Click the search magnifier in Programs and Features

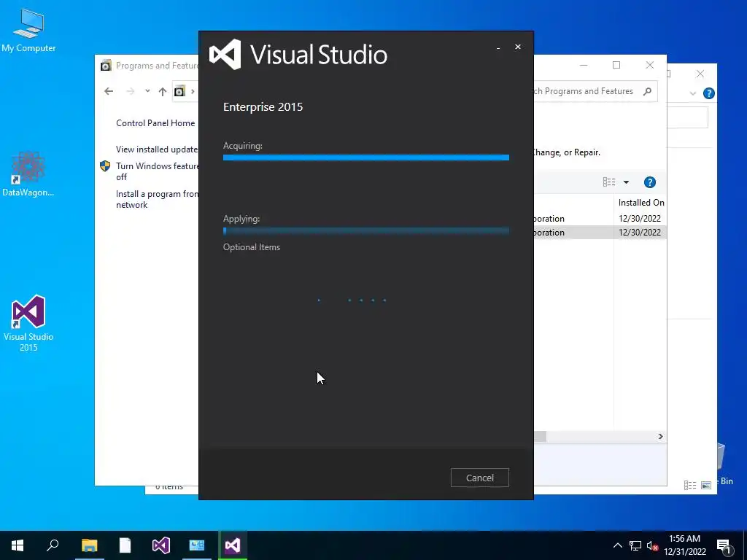tap(647, 91)
